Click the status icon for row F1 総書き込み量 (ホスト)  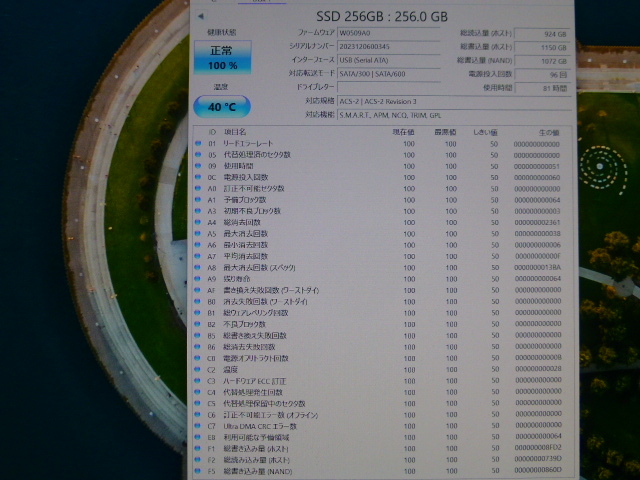click(198, 449)
